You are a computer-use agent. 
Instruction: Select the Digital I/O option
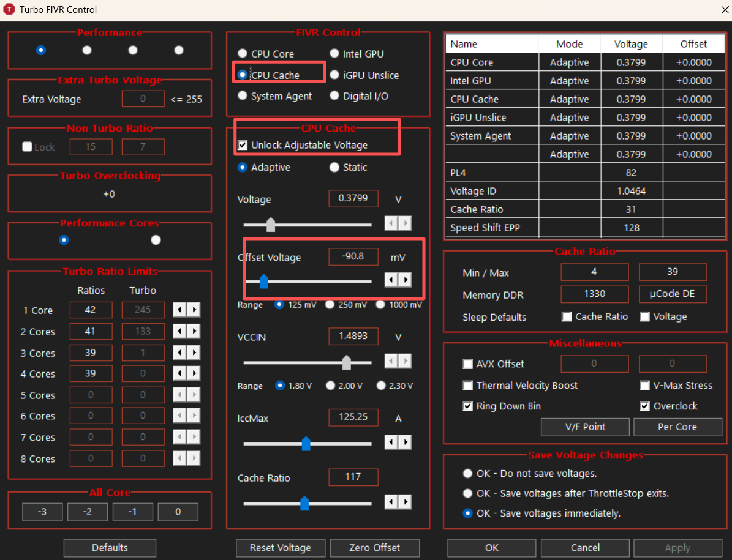(334, 95)
